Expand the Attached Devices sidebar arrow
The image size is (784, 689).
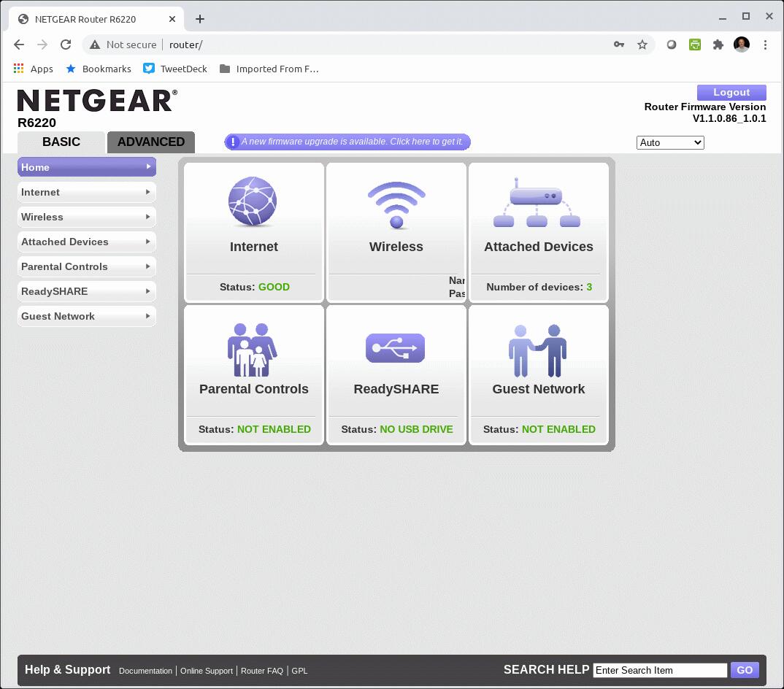[148, 242]
